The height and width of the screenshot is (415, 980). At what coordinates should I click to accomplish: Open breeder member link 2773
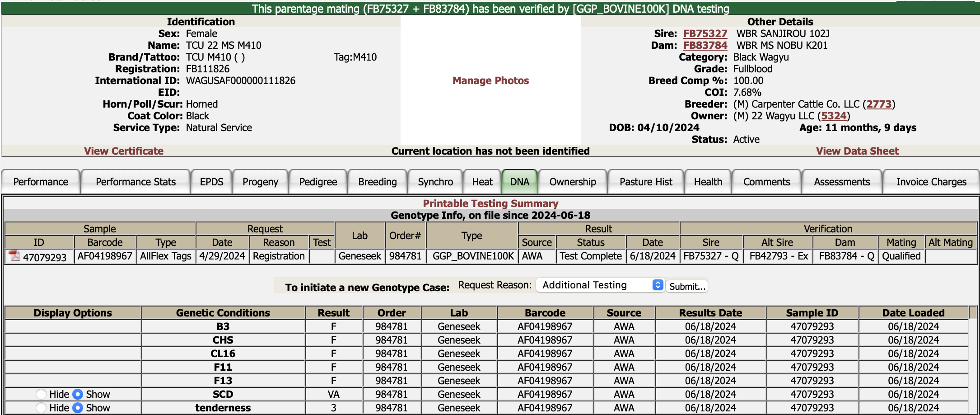tap(879, 104)
